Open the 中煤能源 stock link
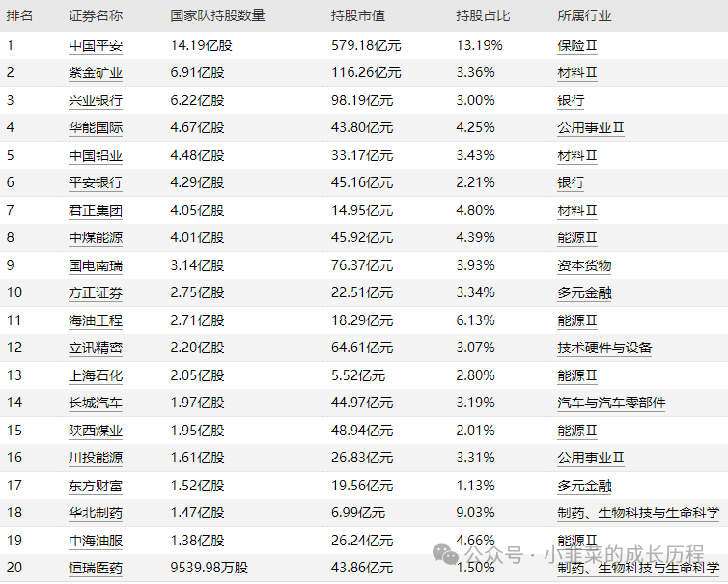Viewport: 728px width, 584px height. [96, 238]
